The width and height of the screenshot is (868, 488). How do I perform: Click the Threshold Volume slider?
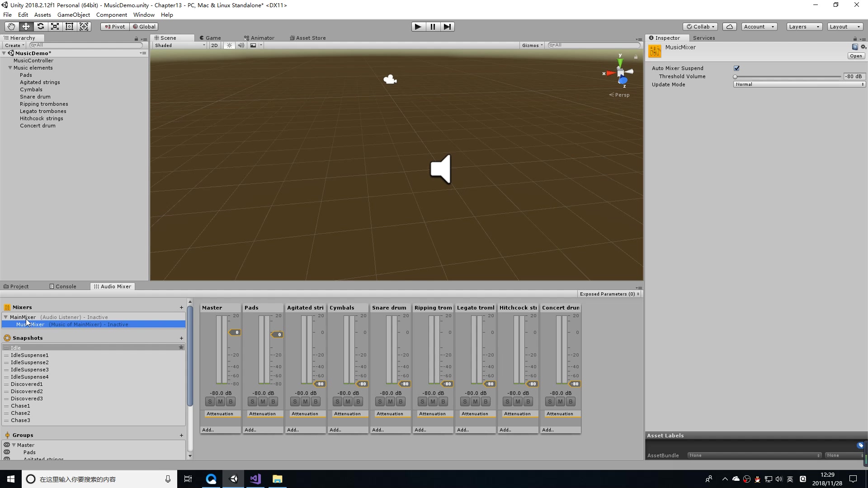[787, 77]
